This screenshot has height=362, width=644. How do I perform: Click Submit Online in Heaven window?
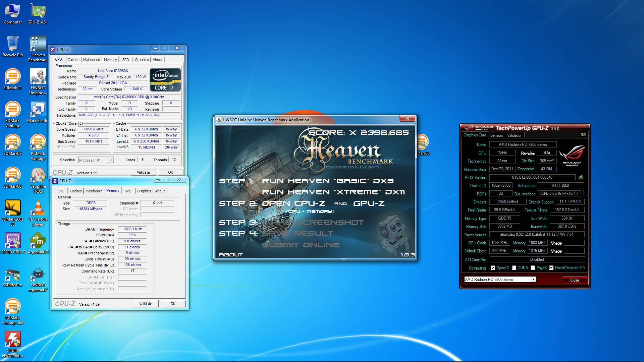click(x=301, y=245)
